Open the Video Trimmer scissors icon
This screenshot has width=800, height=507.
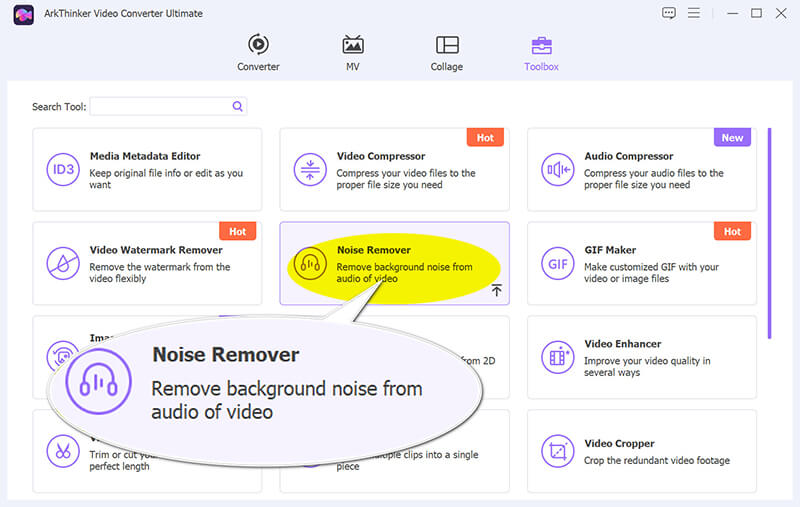coord(63,451)
